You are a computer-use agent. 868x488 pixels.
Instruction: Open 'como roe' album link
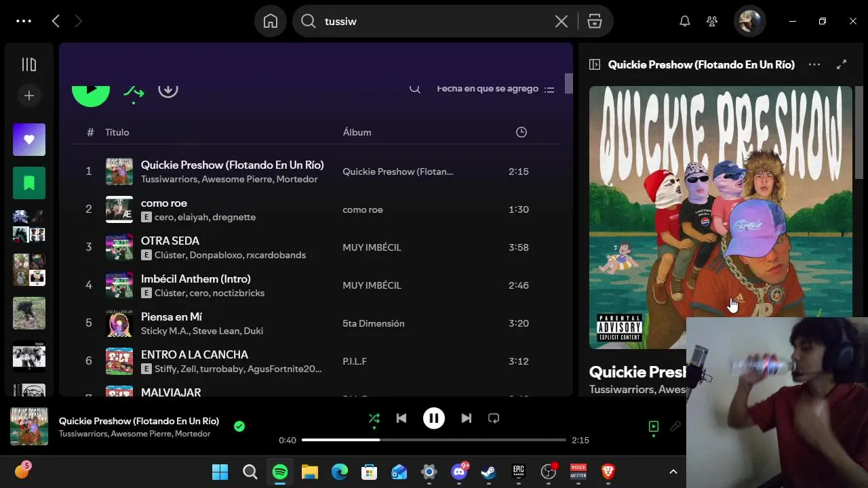click(363, 209)
